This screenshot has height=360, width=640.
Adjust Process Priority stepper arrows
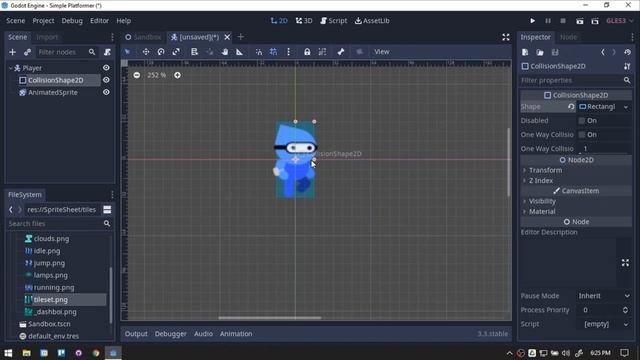pyautogui.click(x=625, y=310)
